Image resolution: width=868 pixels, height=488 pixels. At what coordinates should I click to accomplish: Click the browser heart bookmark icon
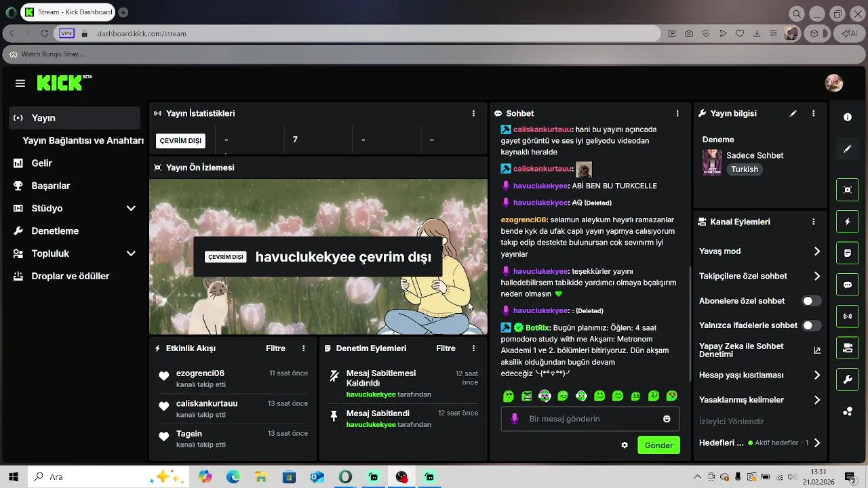pyautogui.click(x=740, y=33)
